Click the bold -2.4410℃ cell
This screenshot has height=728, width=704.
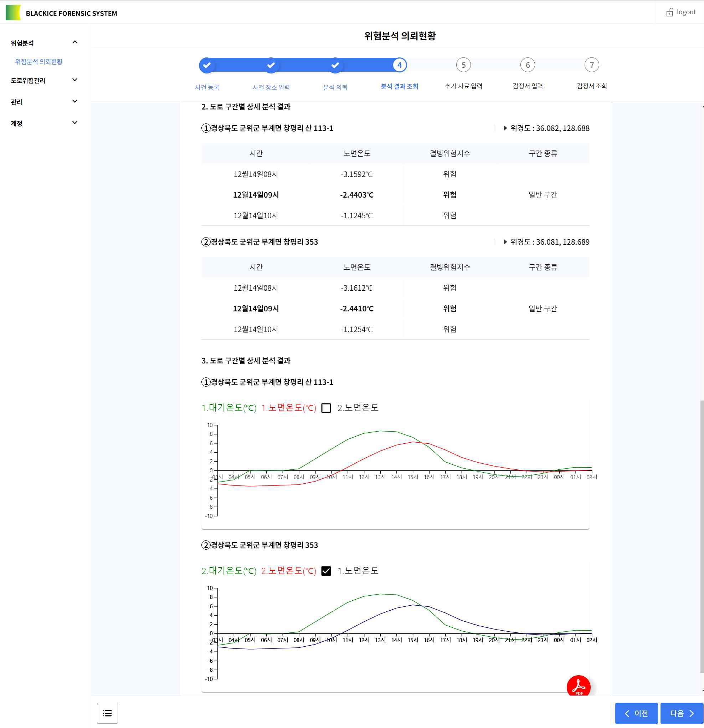356,309
